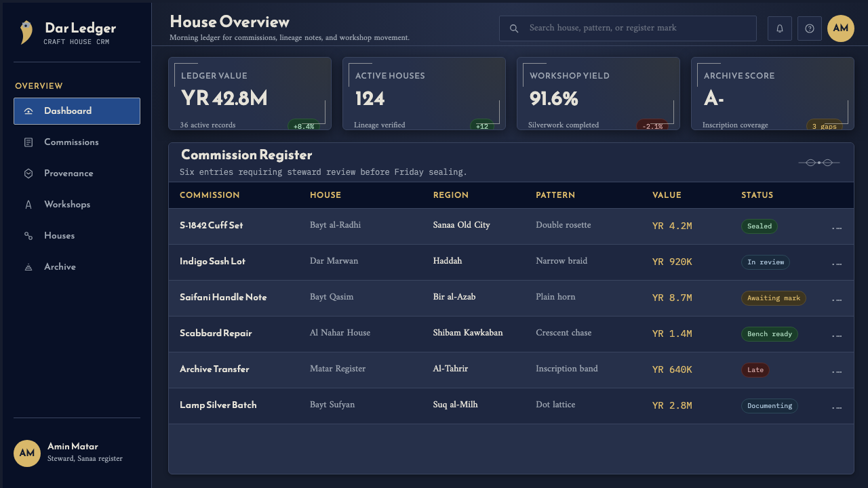
Task: Open row menu for Saifani Handle Note
Action: coord(837,298)
